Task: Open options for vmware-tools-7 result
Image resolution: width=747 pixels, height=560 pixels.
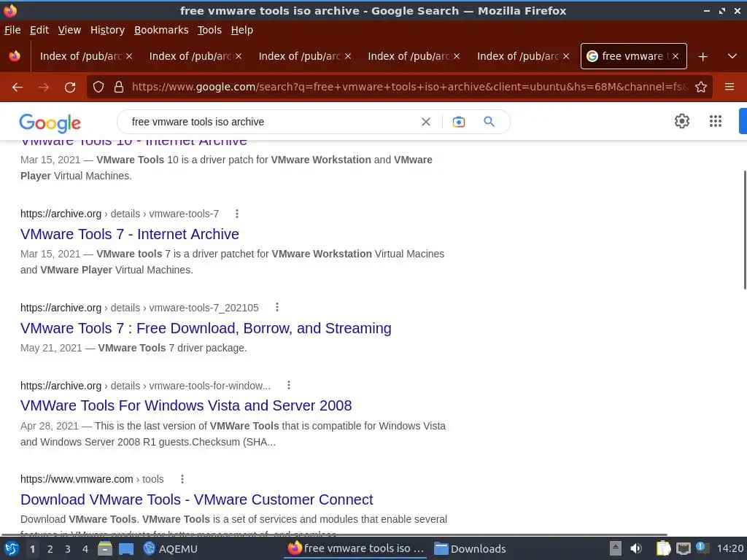Action: [x=237, y=214]
